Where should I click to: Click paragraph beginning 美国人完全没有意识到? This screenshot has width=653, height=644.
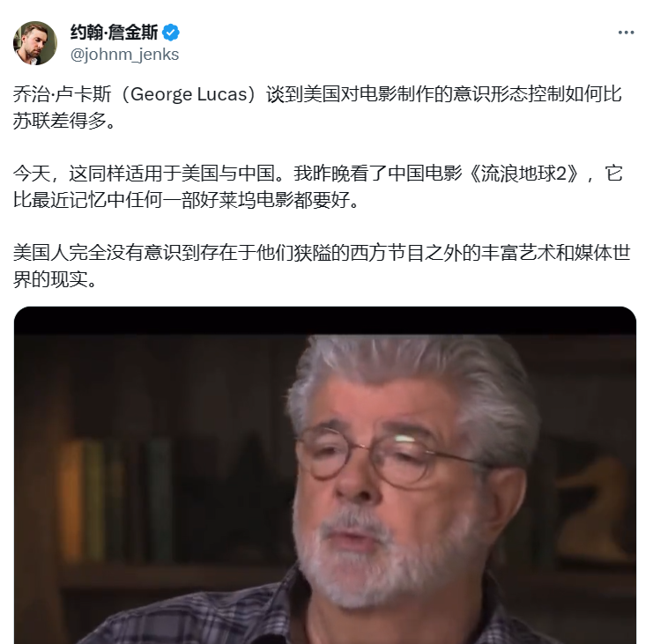(322, 266)
